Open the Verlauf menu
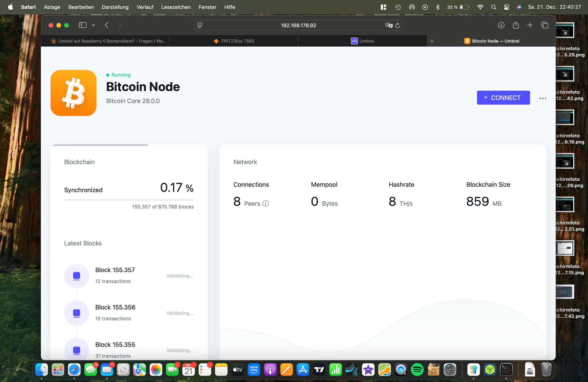Viewport: 588px width, 382px height. point(145,7)
